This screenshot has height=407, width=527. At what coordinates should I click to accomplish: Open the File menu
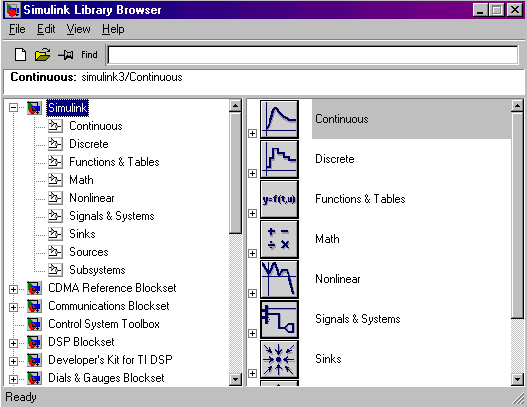(17, 29)
